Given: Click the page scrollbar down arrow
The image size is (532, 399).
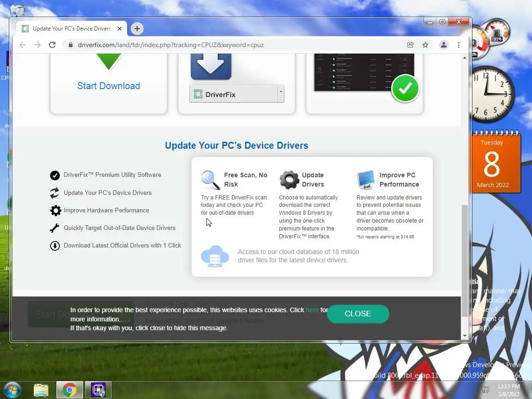Looking at the screenshot, I should (x=465, y=336).
